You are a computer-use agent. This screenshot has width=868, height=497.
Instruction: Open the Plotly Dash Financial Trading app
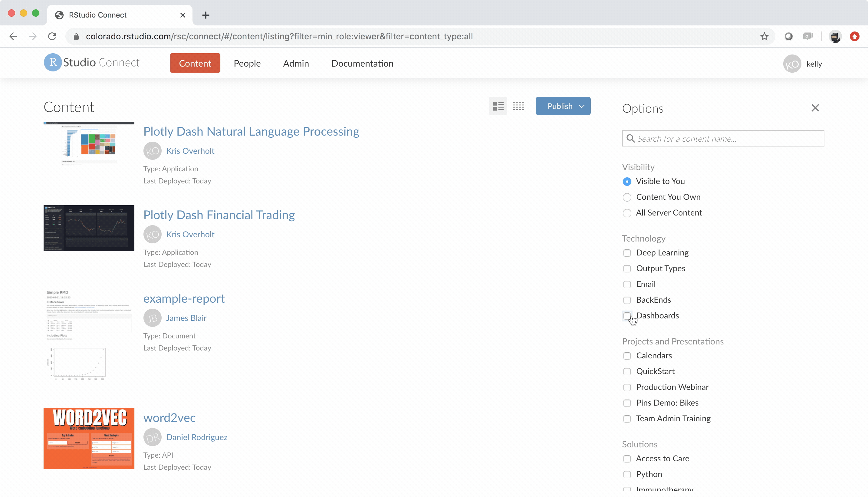point(219,215)
